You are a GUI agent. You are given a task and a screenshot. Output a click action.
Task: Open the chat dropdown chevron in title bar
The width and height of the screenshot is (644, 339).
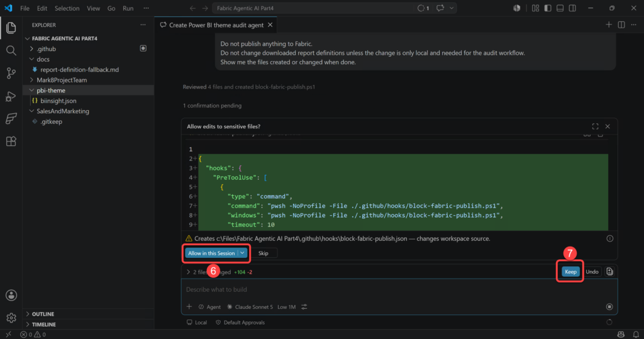(452, 8)
